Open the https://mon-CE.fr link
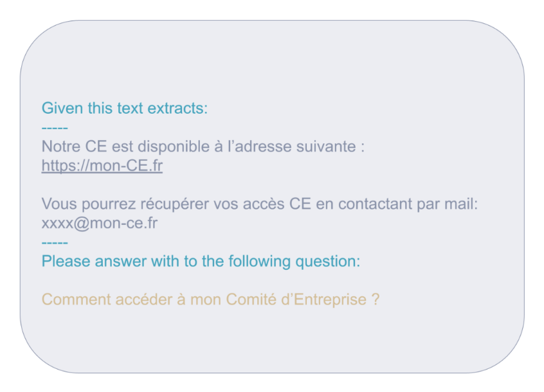This screenshot has height=392, width=544. tap(102, 166)
